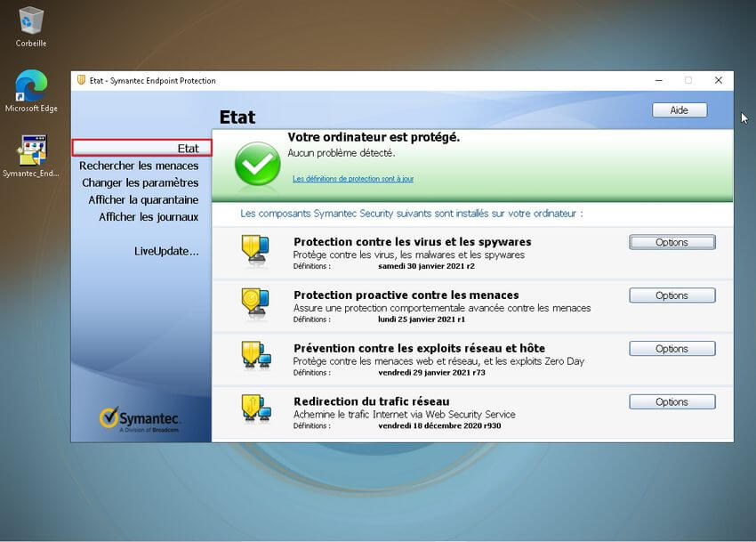Click the 'Les composants Symantec Security suivants' sentence
Viewport: 756px width, 542px height.
pos(411,214)
